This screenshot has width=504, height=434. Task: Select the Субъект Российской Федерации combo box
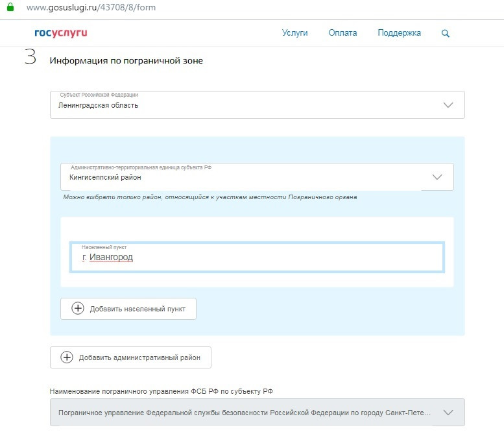pyautogui.click(x=258, y=105)
